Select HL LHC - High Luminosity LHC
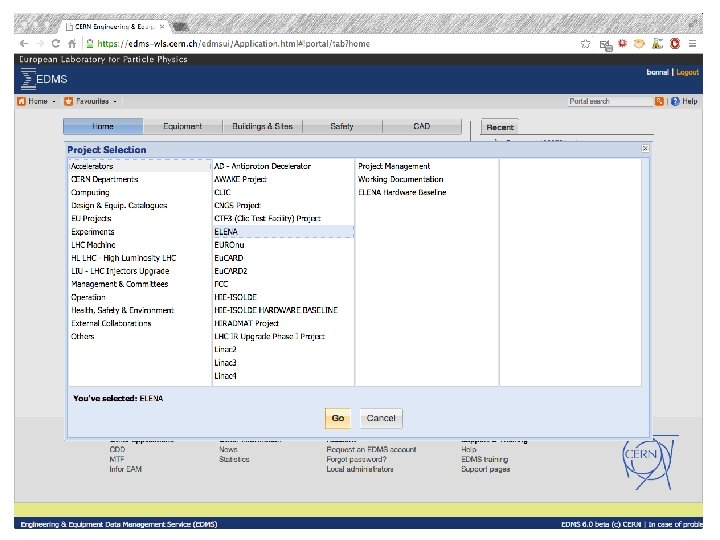Screen dimensions: 720x540 [x=140, y=258]
